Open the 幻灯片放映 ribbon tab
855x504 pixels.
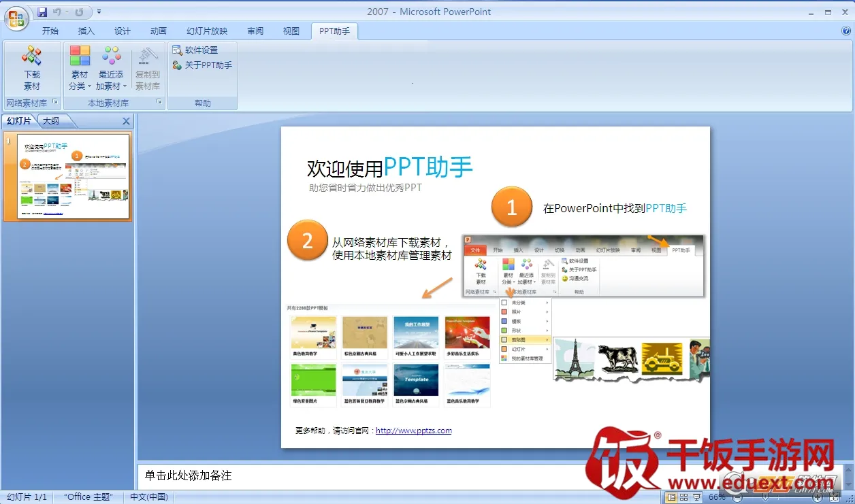pos(207,31)
